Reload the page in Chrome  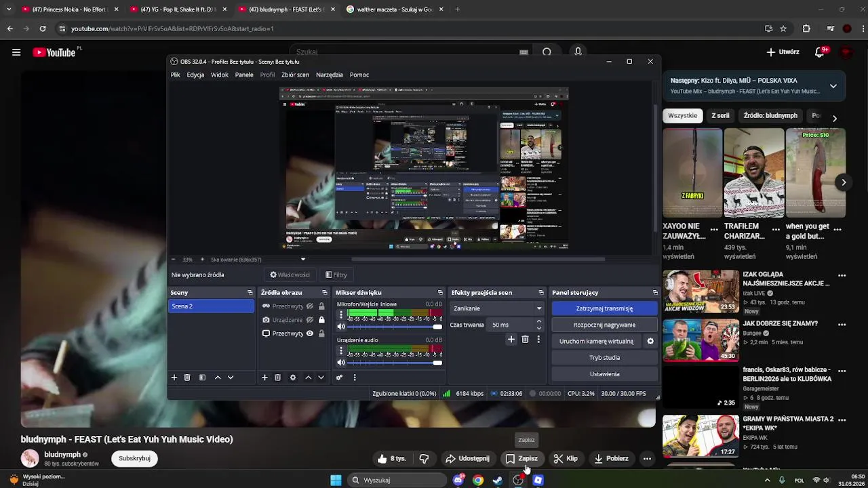(43, 28)
